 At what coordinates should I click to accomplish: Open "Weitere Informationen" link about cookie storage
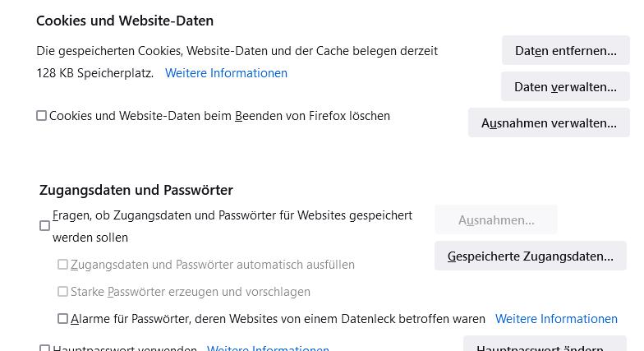pyautogui.click(x=226, y=73)
